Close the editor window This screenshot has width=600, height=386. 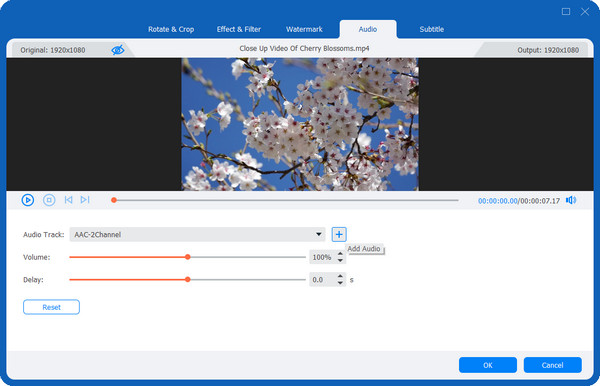click(585, 11)
